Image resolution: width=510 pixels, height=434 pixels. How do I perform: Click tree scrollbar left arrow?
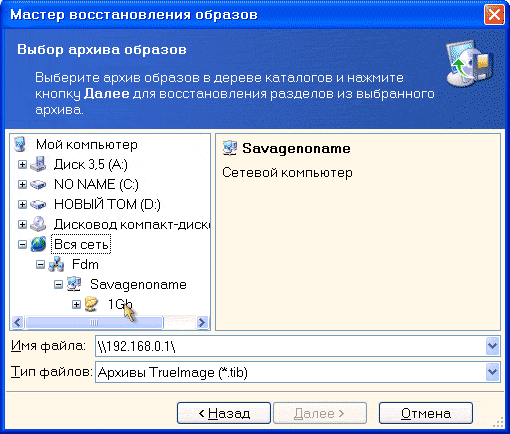[x=17, y=322]
